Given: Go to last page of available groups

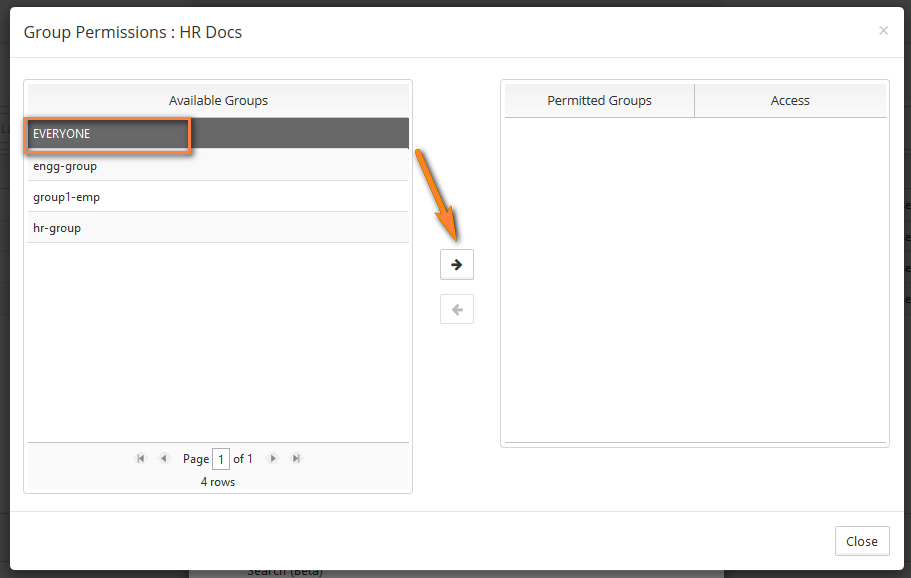Looking at the screenshot, I should pos(296,458).
